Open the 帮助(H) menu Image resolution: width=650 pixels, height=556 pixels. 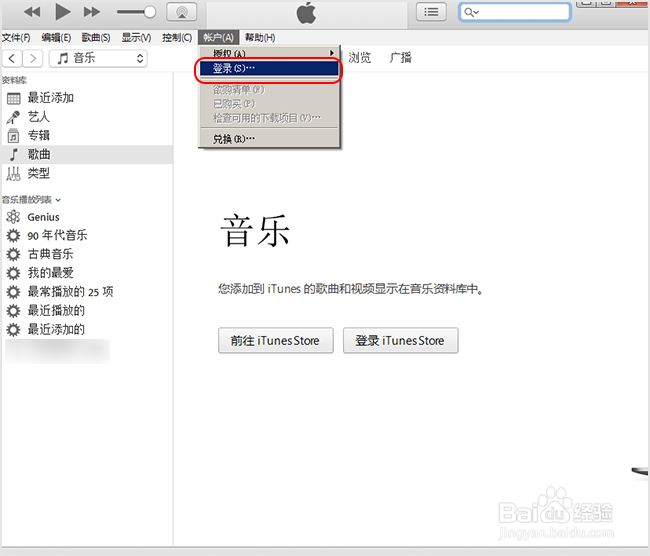tap(260, 38)
